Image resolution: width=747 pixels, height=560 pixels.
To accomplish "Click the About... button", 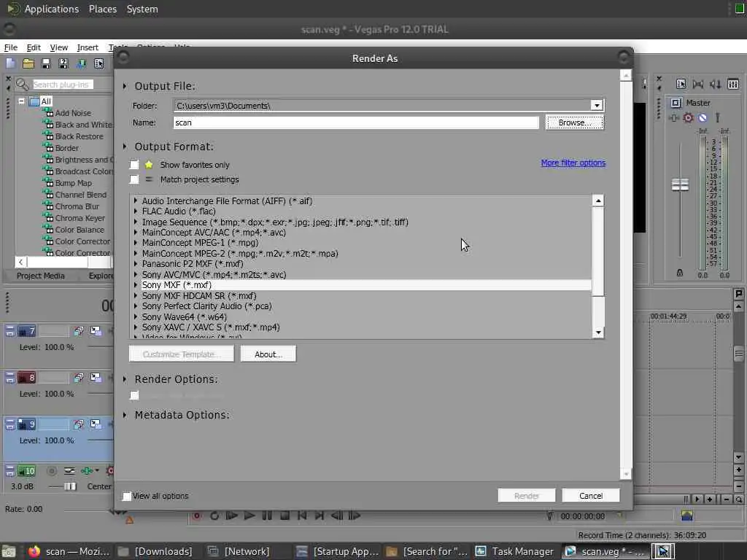I will (x=268, y=354).
